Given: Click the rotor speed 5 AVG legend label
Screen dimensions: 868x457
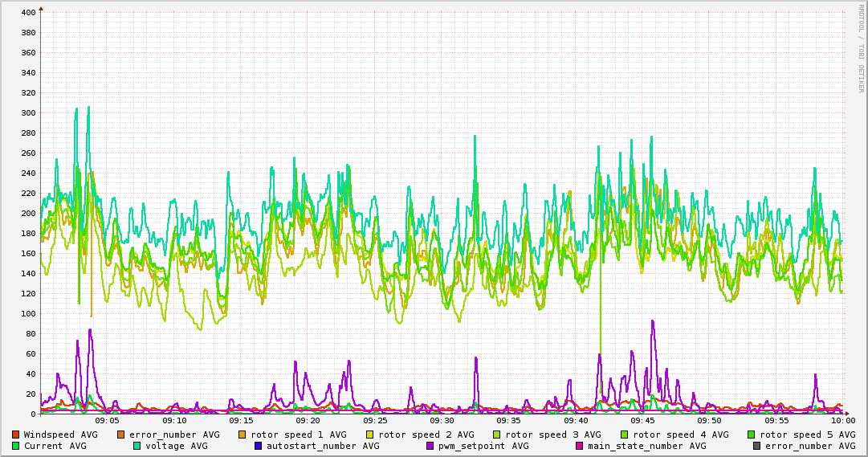Looking at the screenshot, I should point(807,435).
